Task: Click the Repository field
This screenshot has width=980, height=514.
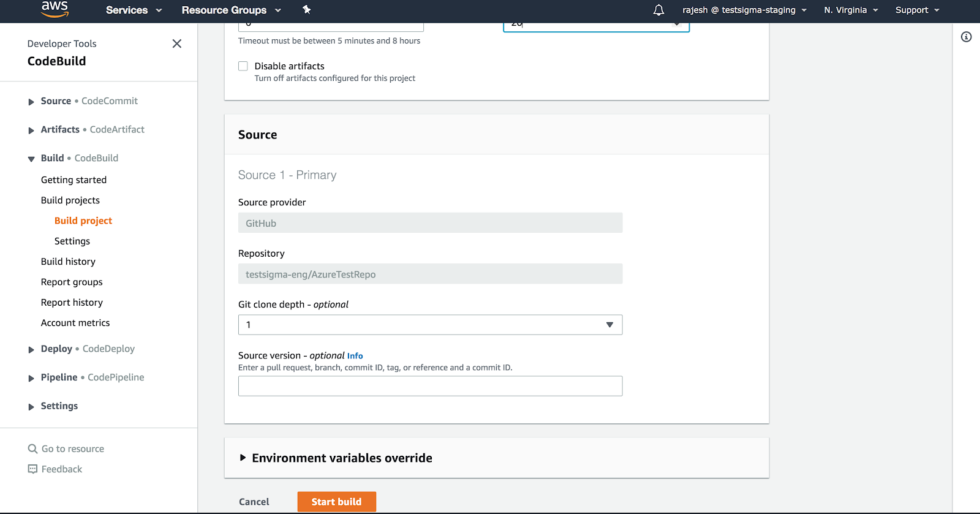Action: 430,274
